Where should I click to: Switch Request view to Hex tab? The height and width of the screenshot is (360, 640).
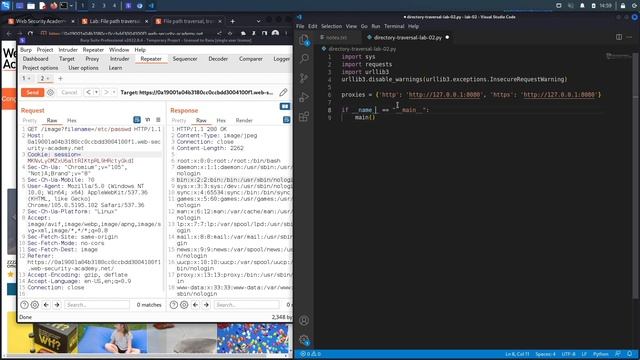pos(72,120)
